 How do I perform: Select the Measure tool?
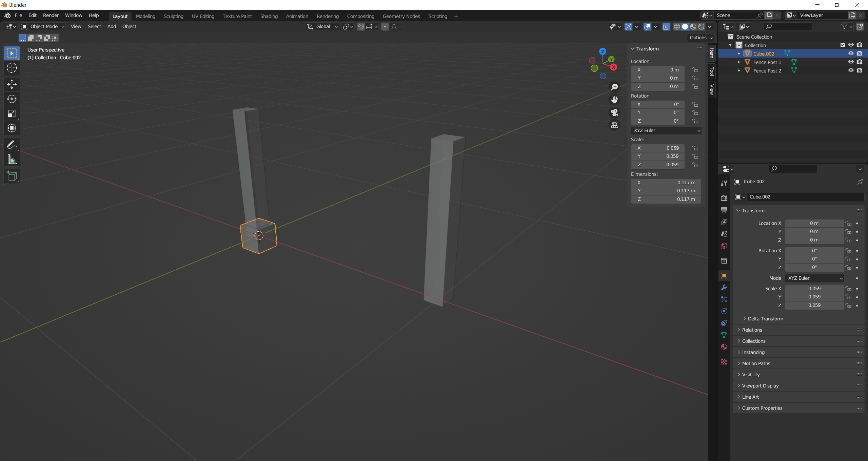(x=12, y=160)
